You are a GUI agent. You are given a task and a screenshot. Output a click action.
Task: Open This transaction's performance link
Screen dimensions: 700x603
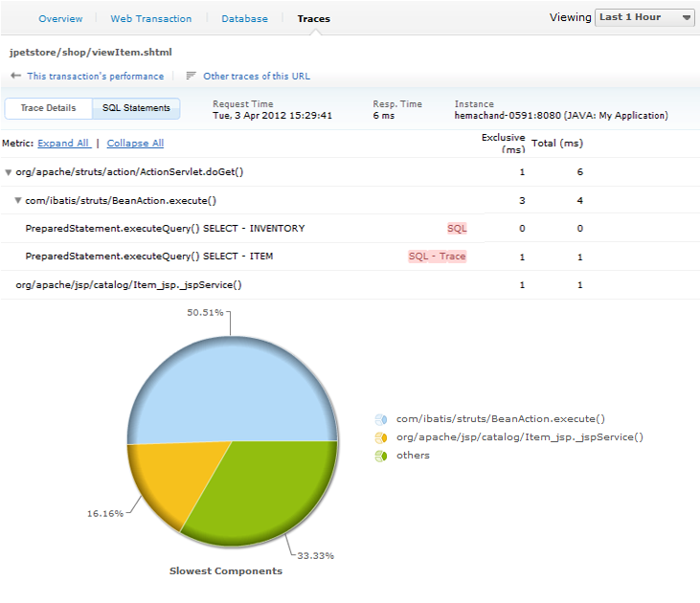[x=95, y=76]
